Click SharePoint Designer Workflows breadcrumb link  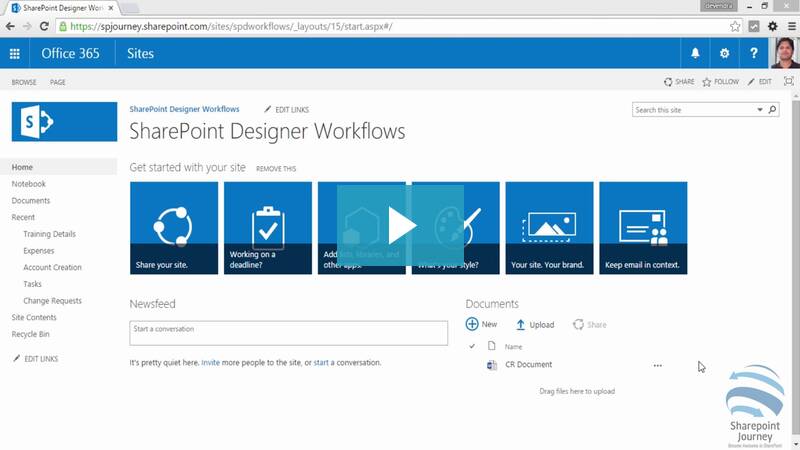click(184, 109)
